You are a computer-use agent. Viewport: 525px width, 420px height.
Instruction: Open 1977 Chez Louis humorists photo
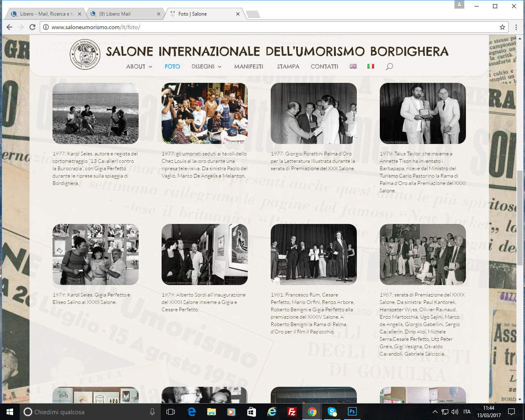205,113
